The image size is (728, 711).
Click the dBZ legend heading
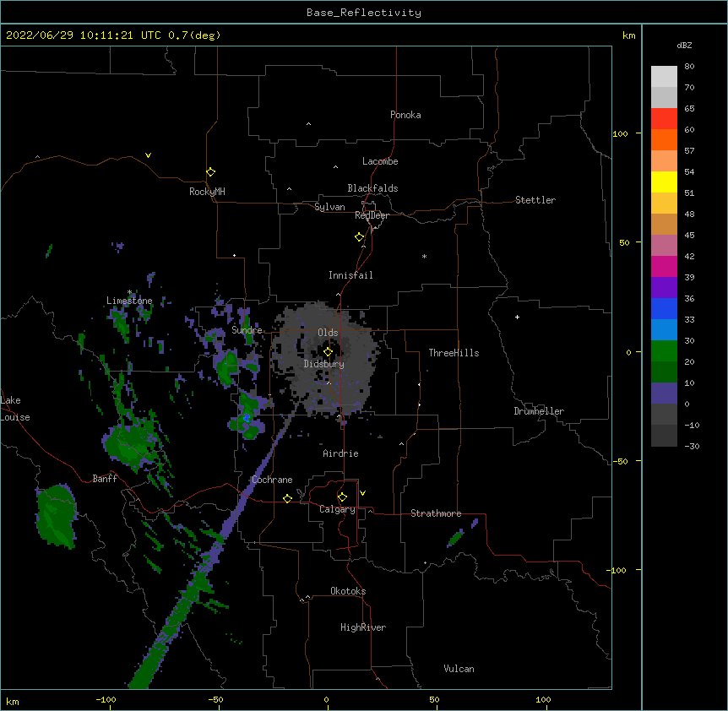pos(684,46)
